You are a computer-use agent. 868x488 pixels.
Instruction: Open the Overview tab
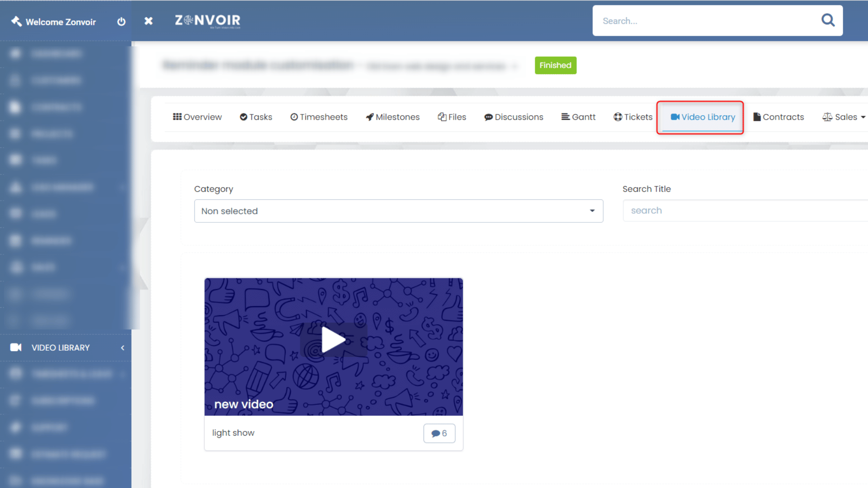tap(197, 117)
